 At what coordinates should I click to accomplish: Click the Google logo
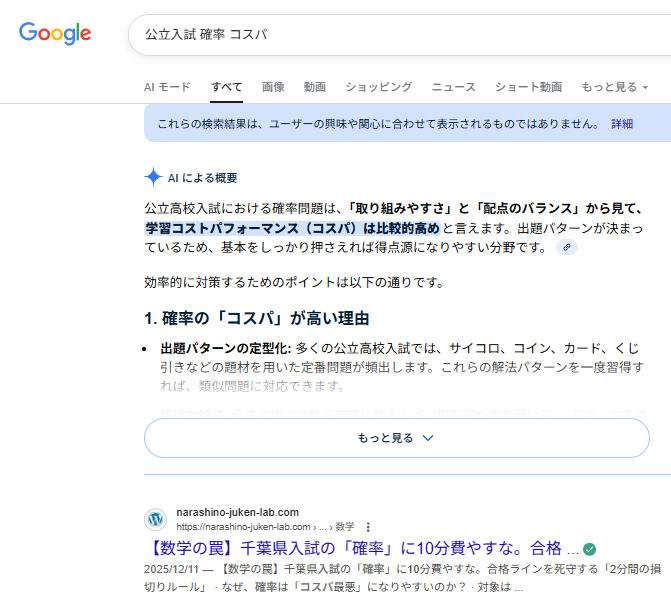point(55,33)
